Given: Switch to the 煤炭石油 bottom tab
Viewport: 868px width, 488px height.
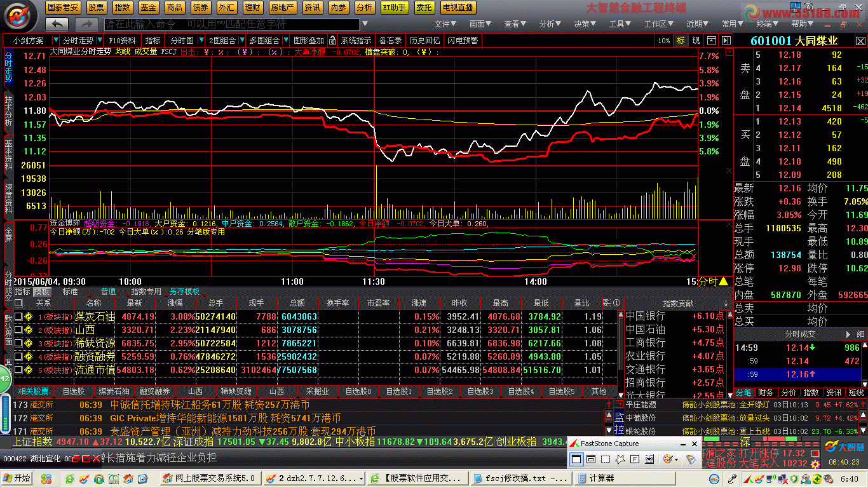Looking at the screenshot, I should coord(114,391).
